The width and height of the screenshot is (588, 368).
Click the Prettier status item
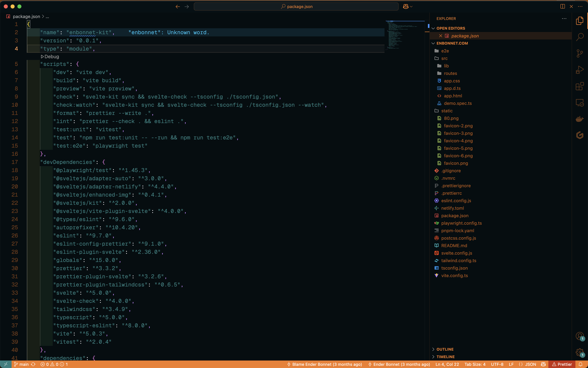[x=562, y=364]
